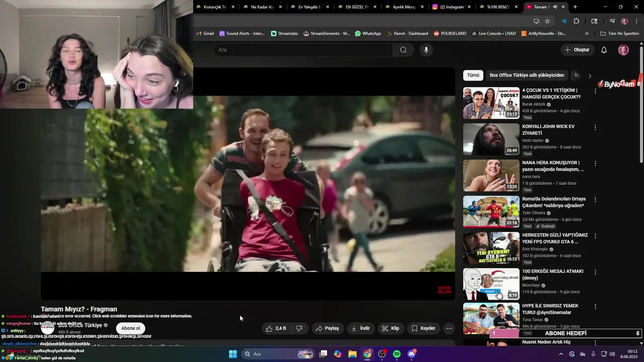The image size is (644, 362).
Task: Open Sound Alerts bookmark
Action: [x=243, y=34]
